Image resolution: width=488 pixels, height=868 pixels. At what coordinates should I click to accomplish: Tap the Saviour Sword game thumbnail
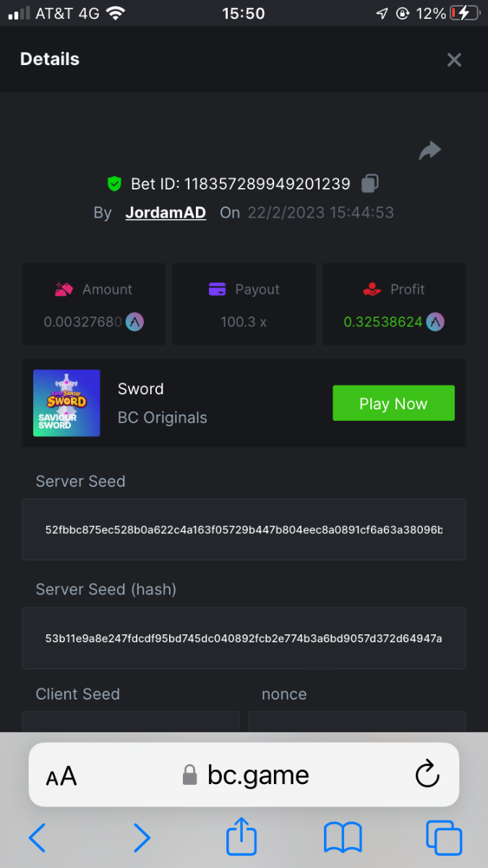click(x=67, y=403)
